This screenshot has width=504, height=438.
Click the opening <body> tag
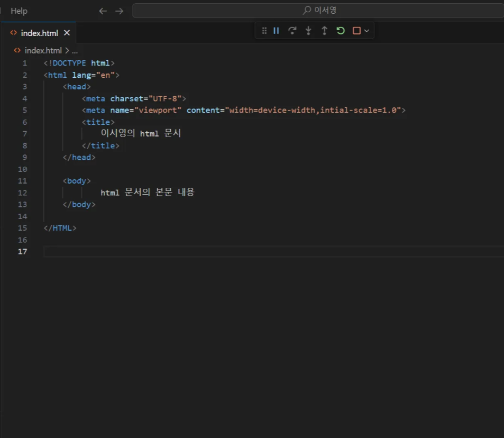coord(77,181)
